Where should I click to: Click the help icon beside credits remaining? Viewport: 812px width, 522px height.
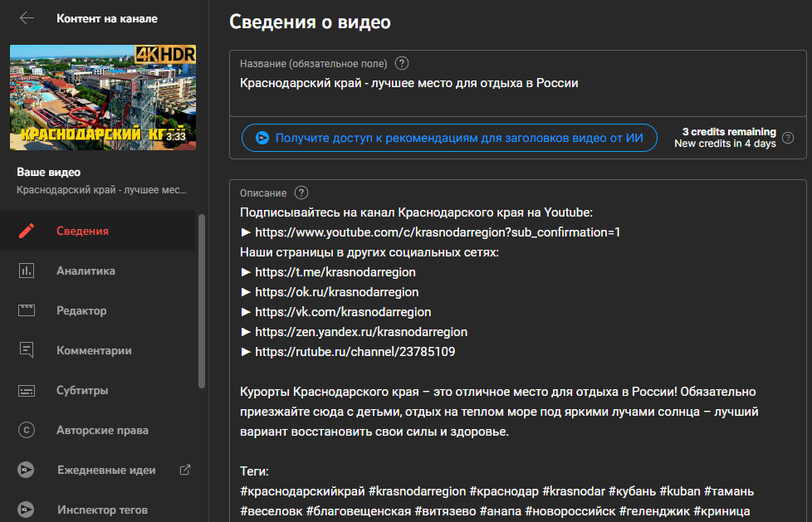click(788, 138)
